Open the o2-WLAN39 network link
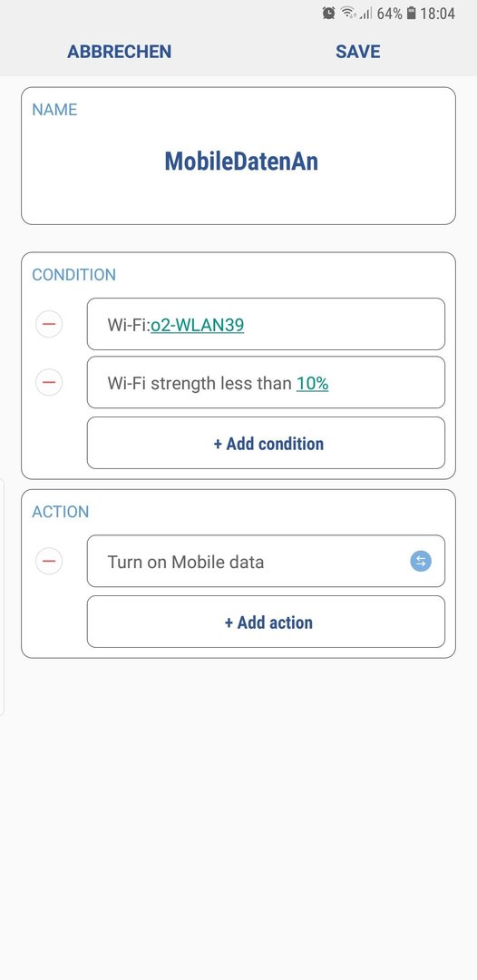This screenshot has height=980, width=477. (x=198, y=325)
